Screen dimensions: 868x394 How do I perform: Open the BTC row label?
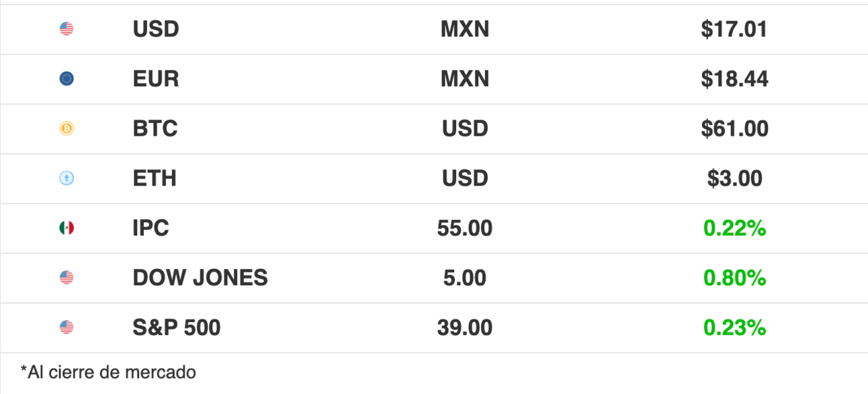155,129
